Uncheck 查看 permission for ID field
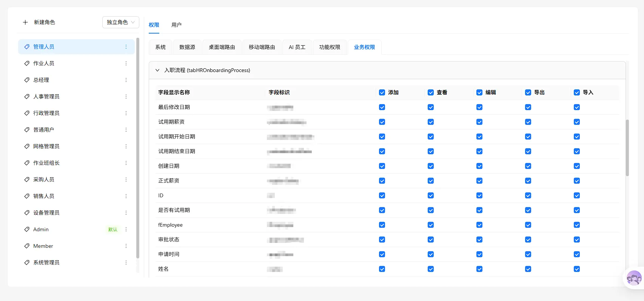The image size is (644, 301). (x=431, y=195)
